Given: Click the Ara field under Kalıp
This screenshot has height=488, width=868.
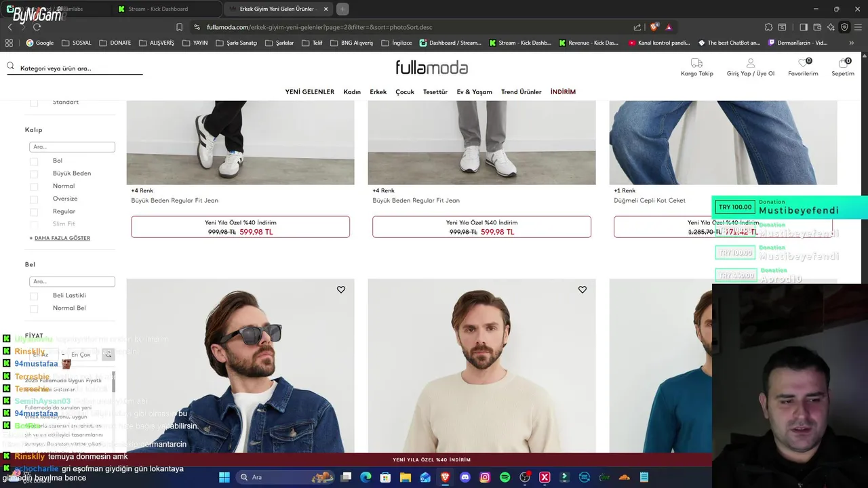Looking at the screenshot, I should (x=72, y=147).
